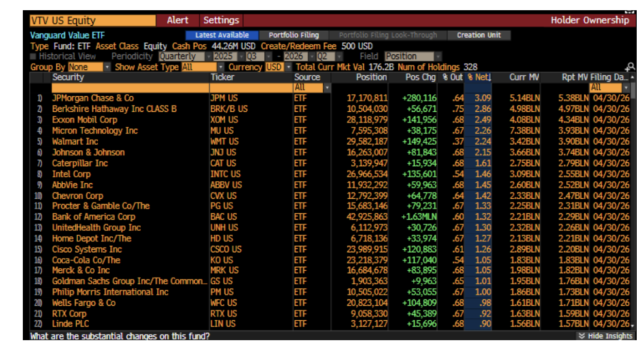Click the HD US ticker
Viewport: 644px width, 347px height.
coord(221,238)
